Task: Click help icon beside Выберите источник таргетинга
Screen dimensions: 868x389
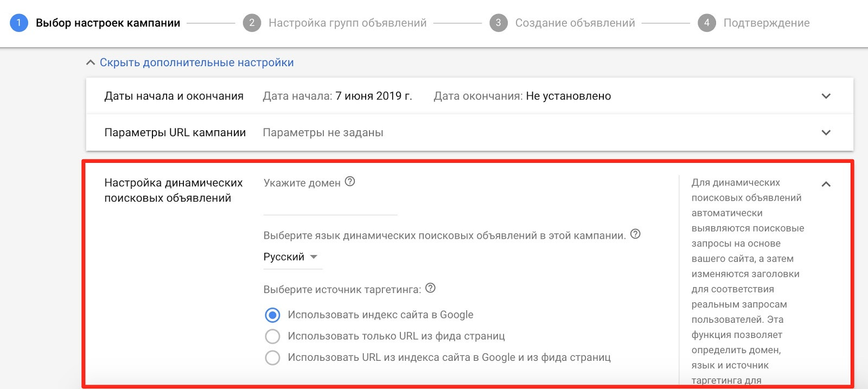Action: pos(430,288)
